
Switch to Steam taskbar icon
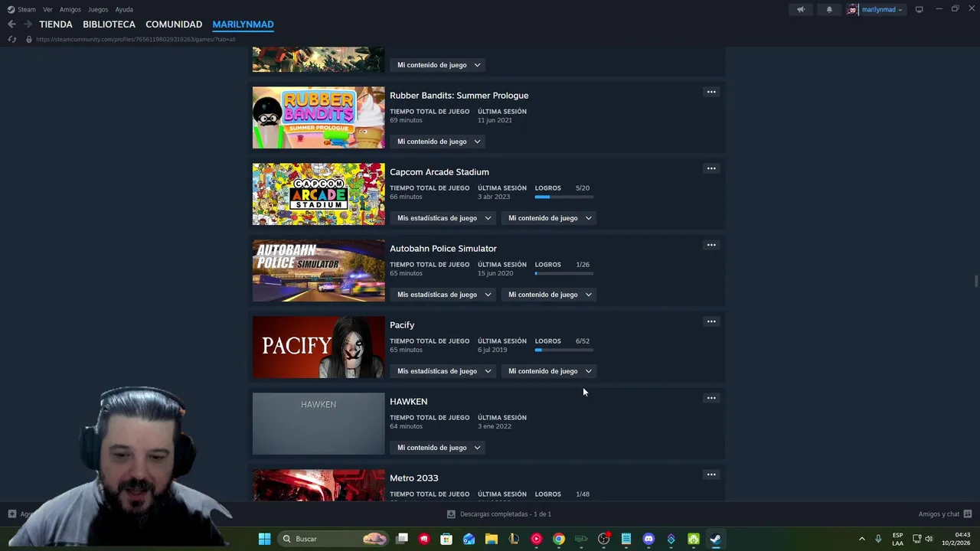point(715,539)
